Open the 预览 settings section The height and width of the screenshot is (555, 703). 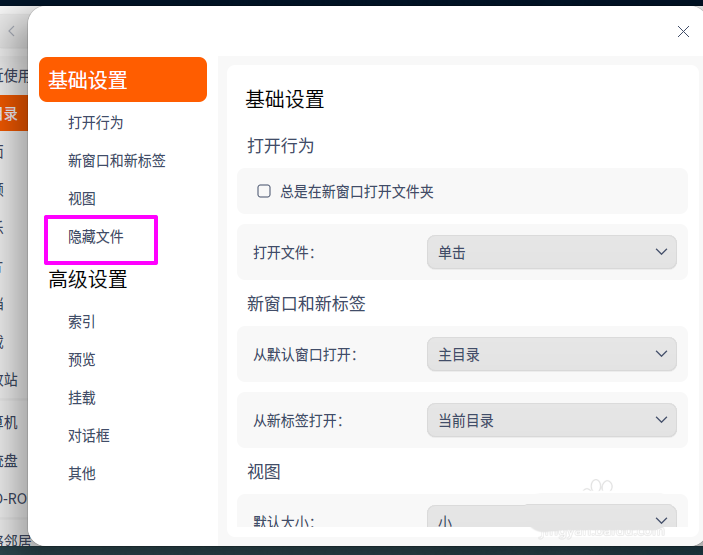point(82,360)
